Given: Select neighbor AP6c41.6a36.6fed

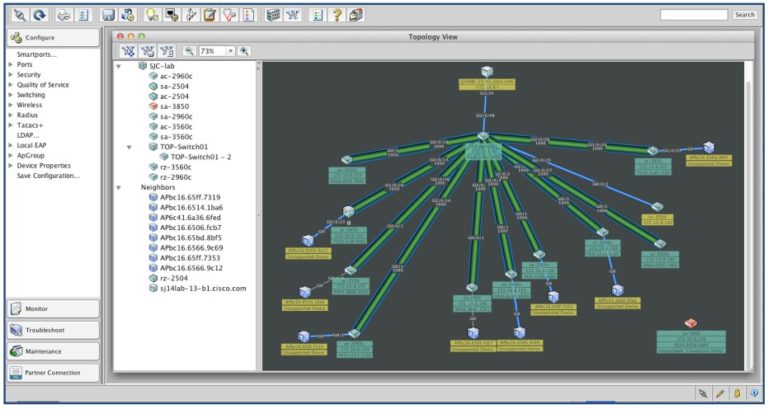Looking at the screenshot, I should (x=190, y=217).
